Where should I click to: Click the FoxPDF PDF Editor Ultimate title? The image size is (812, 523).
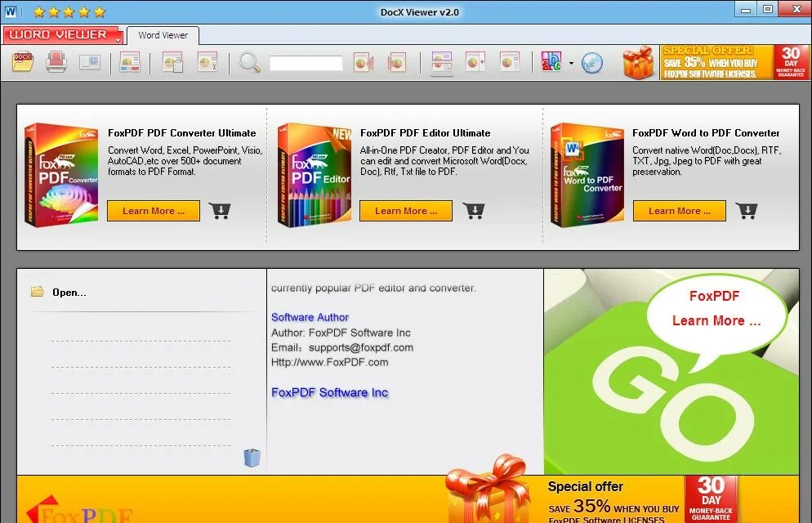click(x=425, y=133)
